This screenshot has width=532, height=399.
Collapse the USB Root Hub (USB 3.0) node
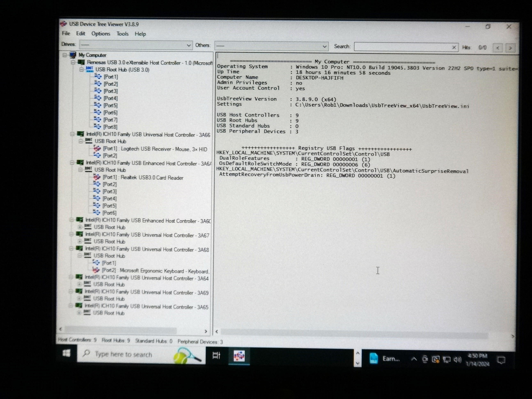[x=81, y=70]
